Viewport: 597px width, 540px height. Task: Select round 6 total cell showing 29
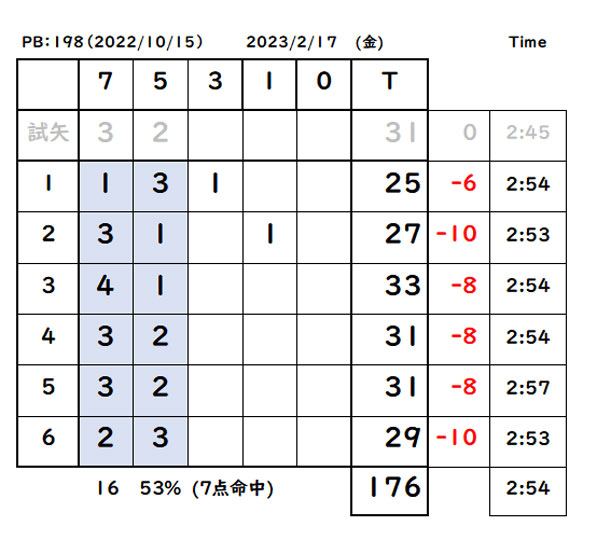[389, 441]
